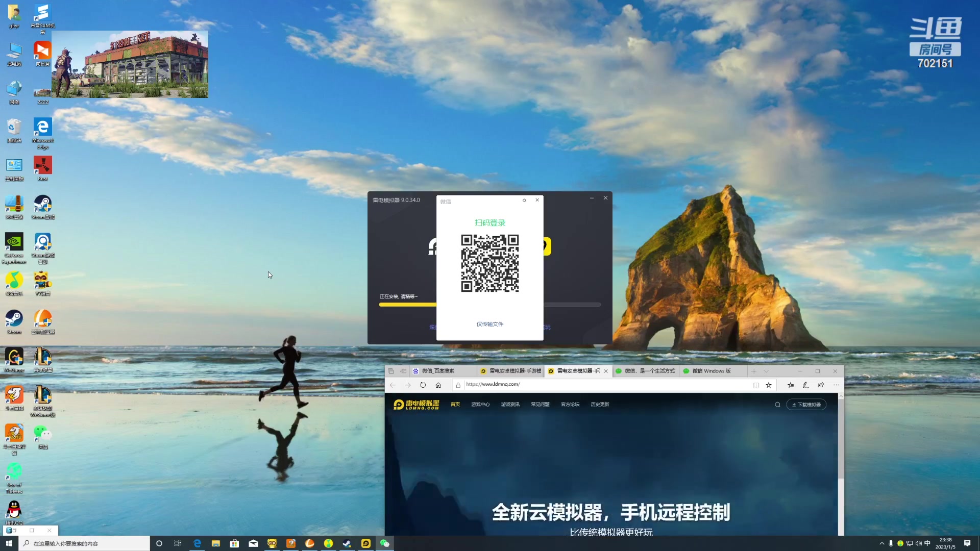The image size is (980, 551).
Task: Click the WeChat icon on the taskbar
Action: [385, 543]
